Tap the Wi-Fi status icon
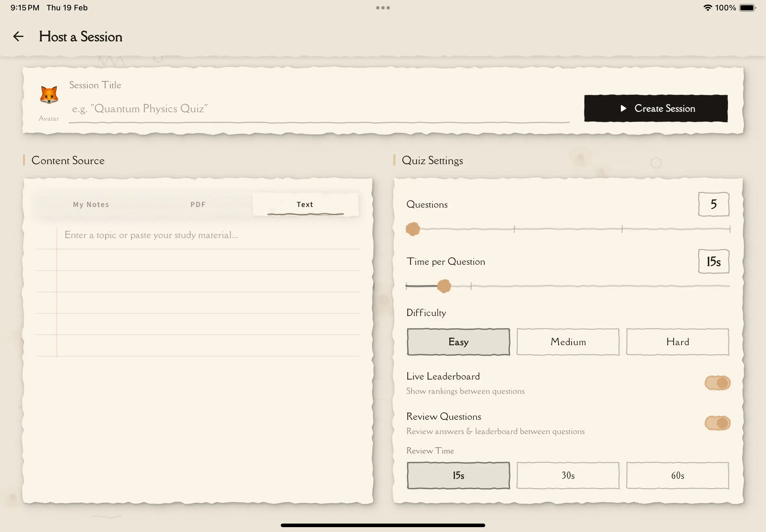This screenshot has width=766, height=532. click(x=707, y=8)
